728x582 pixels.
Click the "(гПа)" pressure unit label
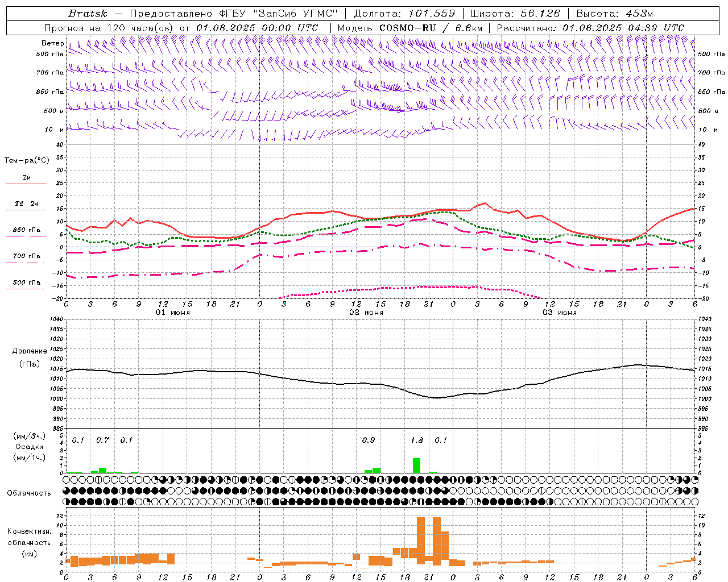(x=30, y=364)
